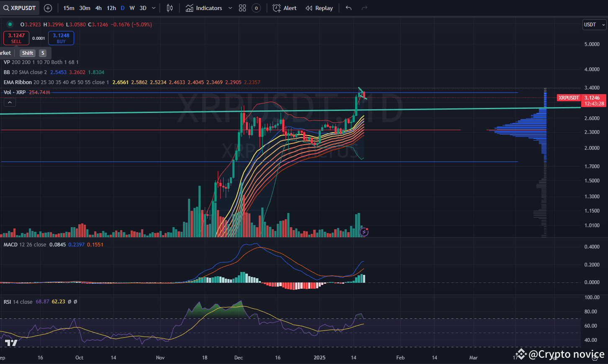Start bar Replay with the rewind icon
Image resolution: width=608 pixels, height=364 pixels.
pos(309,8)
